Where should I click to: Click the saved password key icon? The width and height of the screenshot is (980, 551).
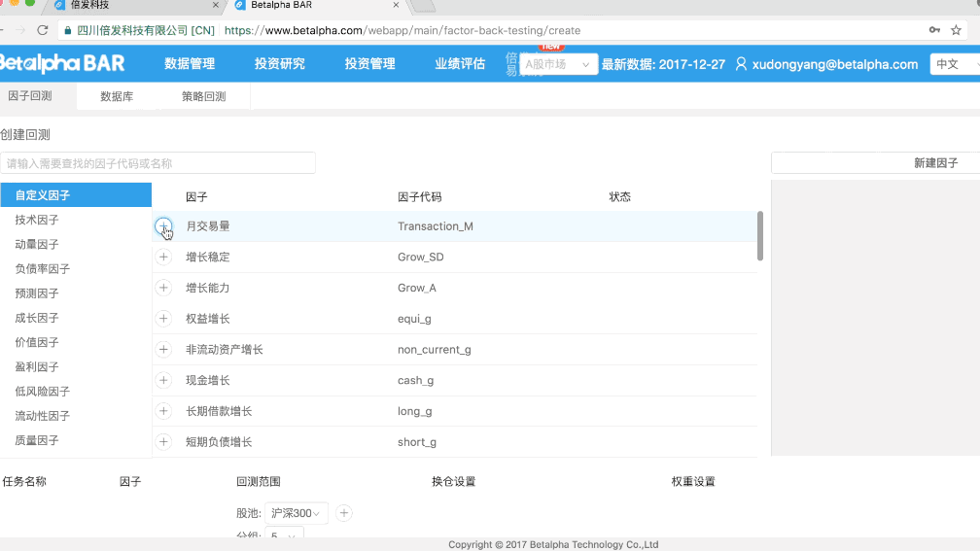[934, 30]
